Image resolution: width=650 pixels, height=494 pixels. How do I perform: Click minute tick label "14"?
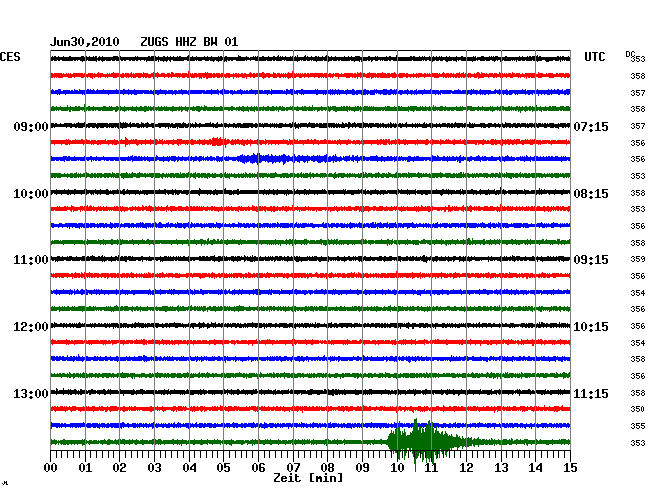click(535, 467)
